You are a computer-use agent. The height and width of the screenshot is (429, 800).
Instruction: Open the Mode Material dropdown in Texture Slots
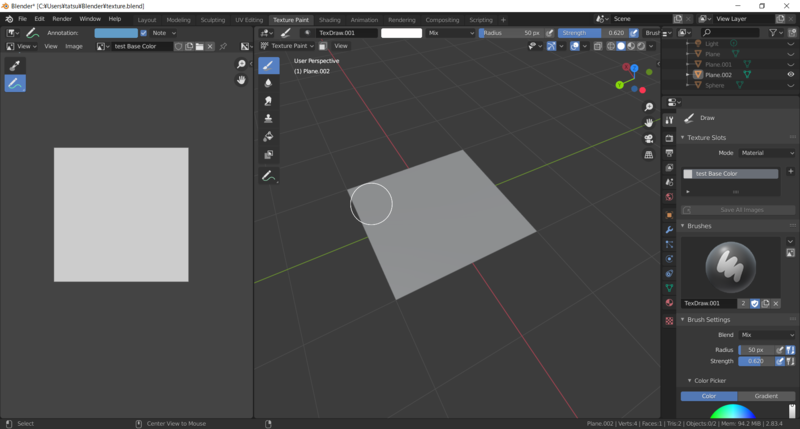coord(766,153)
